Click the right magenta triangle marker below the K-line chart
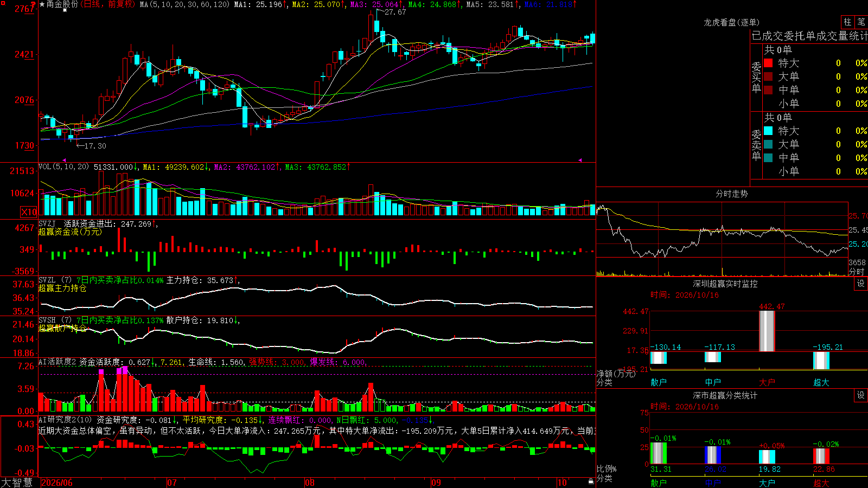 pyautogui.click(x=580, y=160)
